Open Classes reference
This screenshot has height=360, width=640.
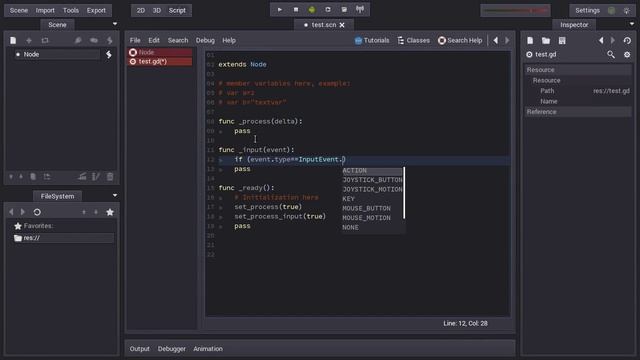pyautogui.click(x=413, y=40)
